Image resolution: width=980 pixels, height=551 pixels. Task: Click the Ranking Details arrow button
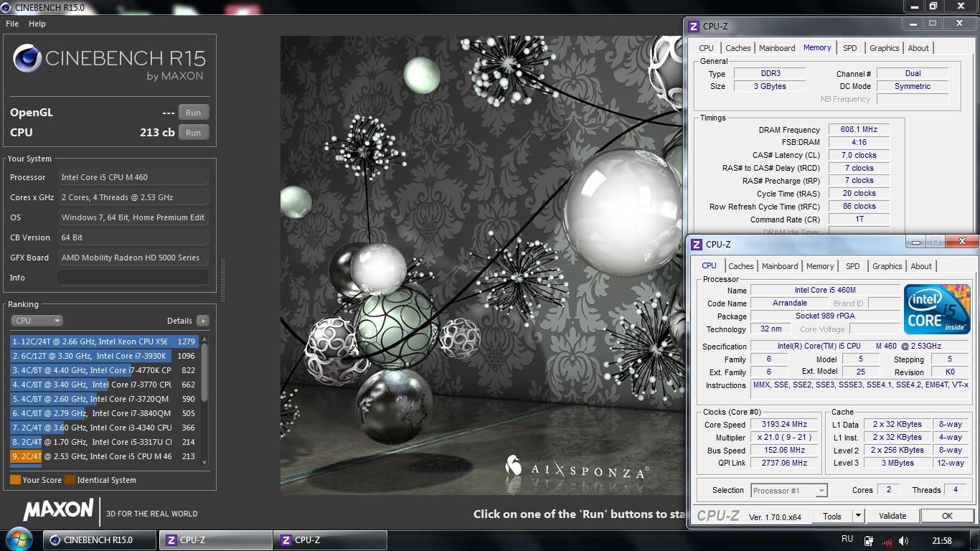(203, 321)
